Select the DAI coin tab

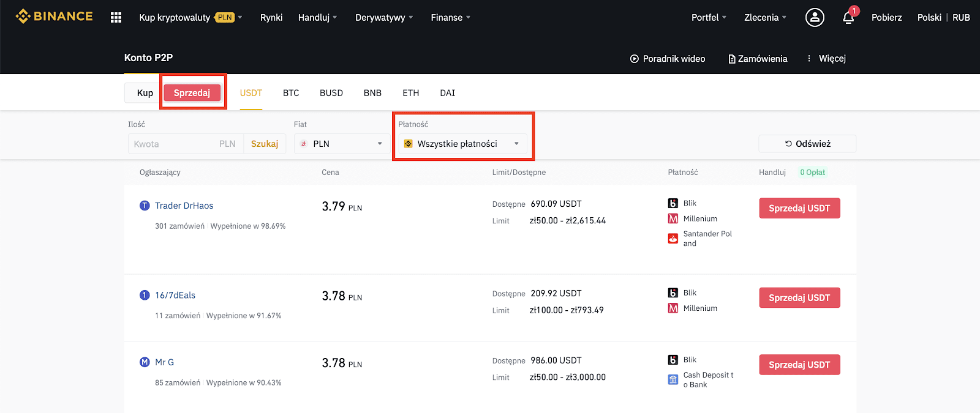448,93
